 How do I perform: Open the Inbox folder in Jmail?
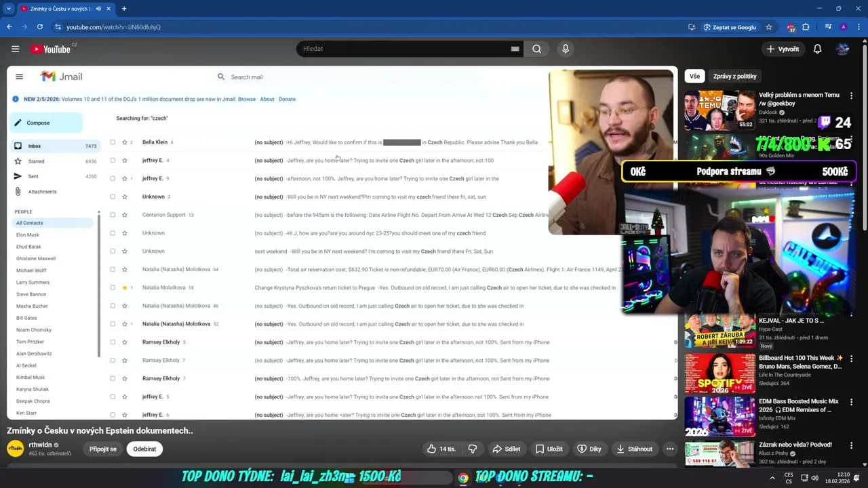click(54, 146)
